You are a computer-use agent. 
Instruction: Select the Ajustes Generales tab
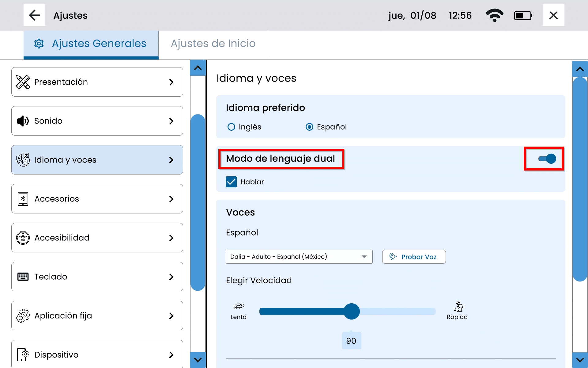(91, 44)
